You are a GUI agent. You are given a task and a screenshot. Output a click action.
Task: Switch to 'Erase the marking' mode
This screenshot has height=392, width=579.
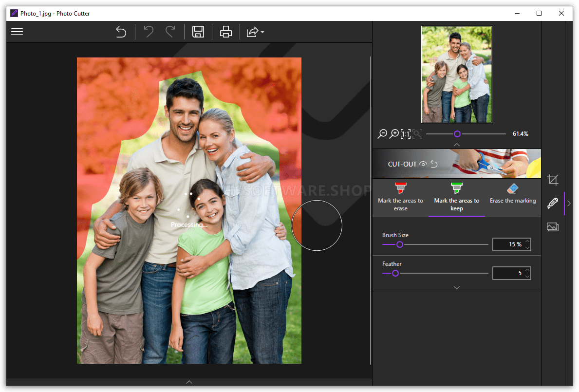pyautogui.click(x=512, y=194)
